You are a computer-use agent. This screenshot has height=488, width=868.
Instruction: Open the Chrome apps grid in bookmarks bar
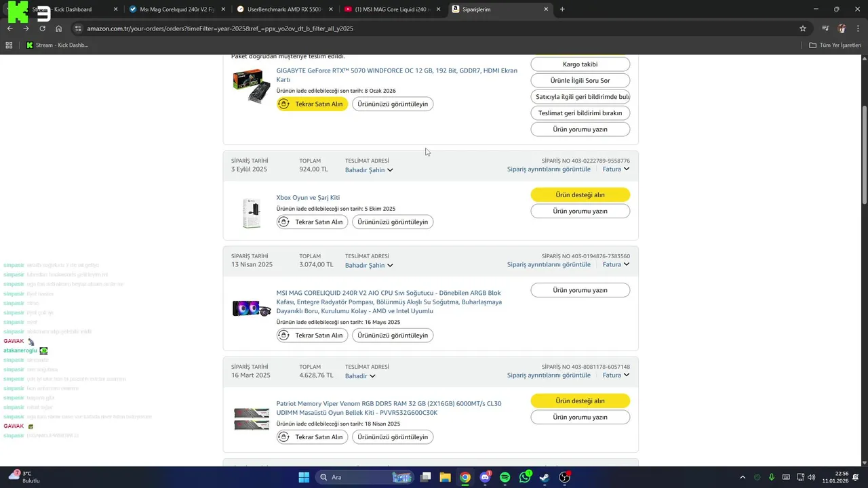(9, 45)
